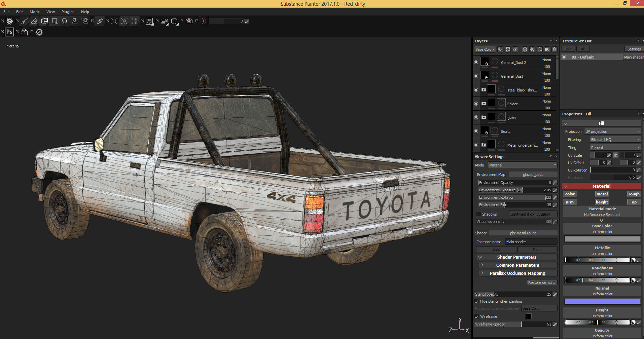Toggle visibility of the glass folder
Screen dimensions: 644x339
[476, 117]
